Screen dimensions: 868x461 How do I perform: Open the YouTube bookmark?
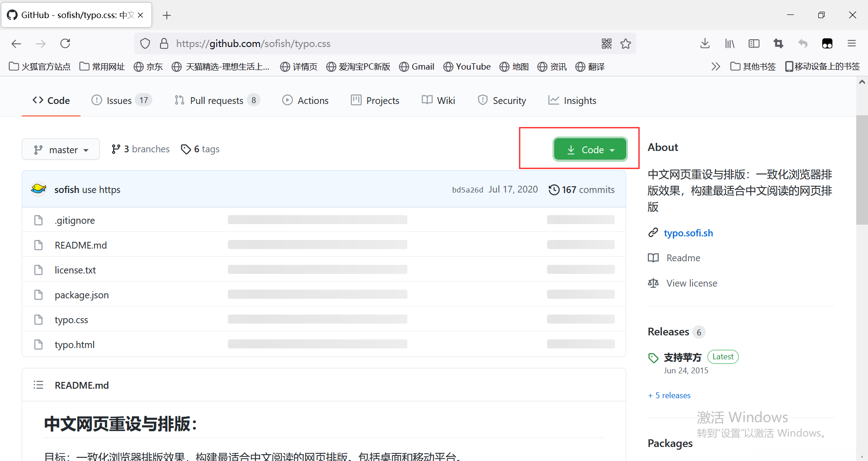click(467, 67)
